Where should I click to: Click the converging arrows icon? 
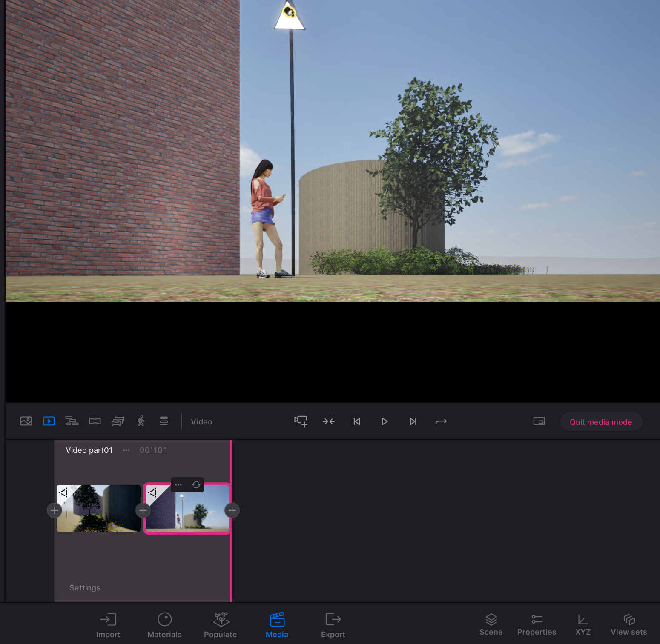pyautogui.click(x=329, y=421)
